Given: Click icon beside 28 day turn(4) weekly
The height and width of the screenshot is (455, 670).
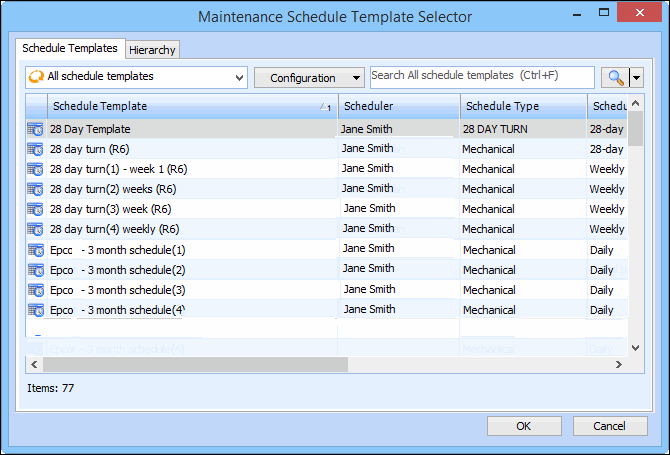Looking at the screenshot, I should tap(36, 229).
